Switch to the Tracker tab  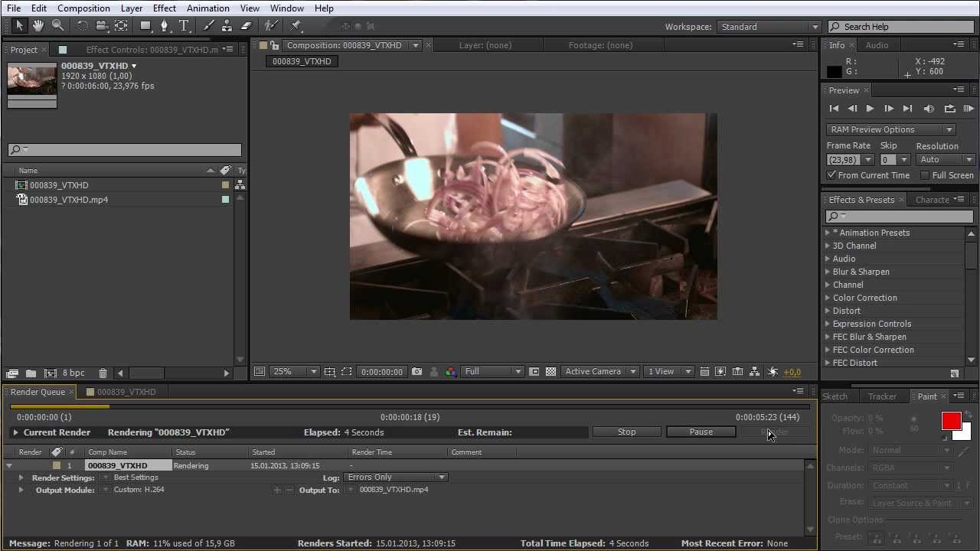pyautogui.click(x=882, y=396)
